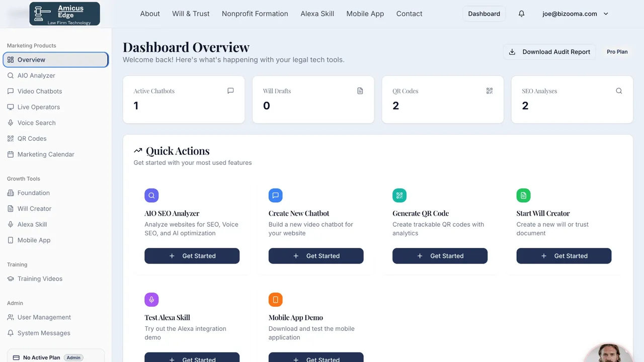Click chat icon on Active Chatbots card
This screenshot has height=362, width=644.
[x=230, y=91]
